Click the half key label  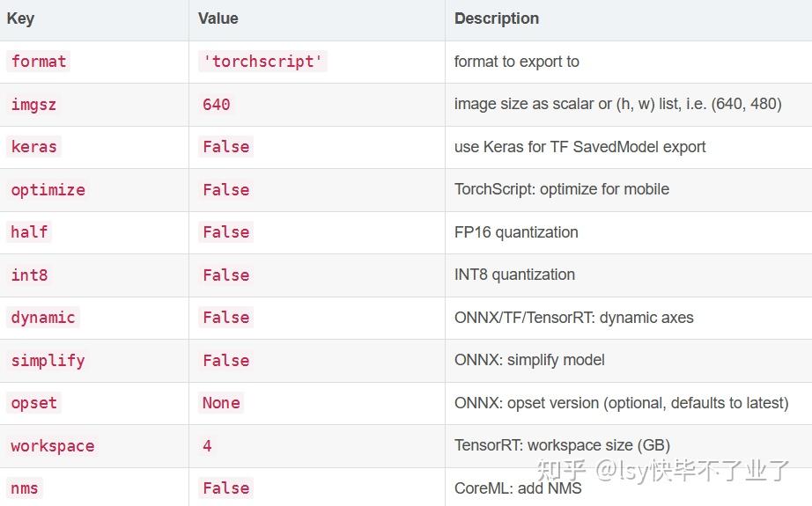tap(29, 232)
